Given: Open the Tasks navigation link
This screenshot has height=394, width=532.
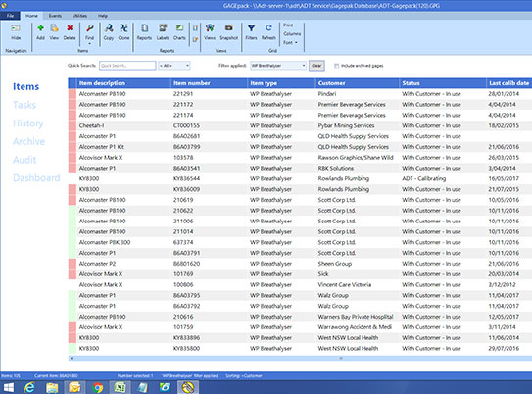Looking at the screenshot, I should tap(24, 105).
